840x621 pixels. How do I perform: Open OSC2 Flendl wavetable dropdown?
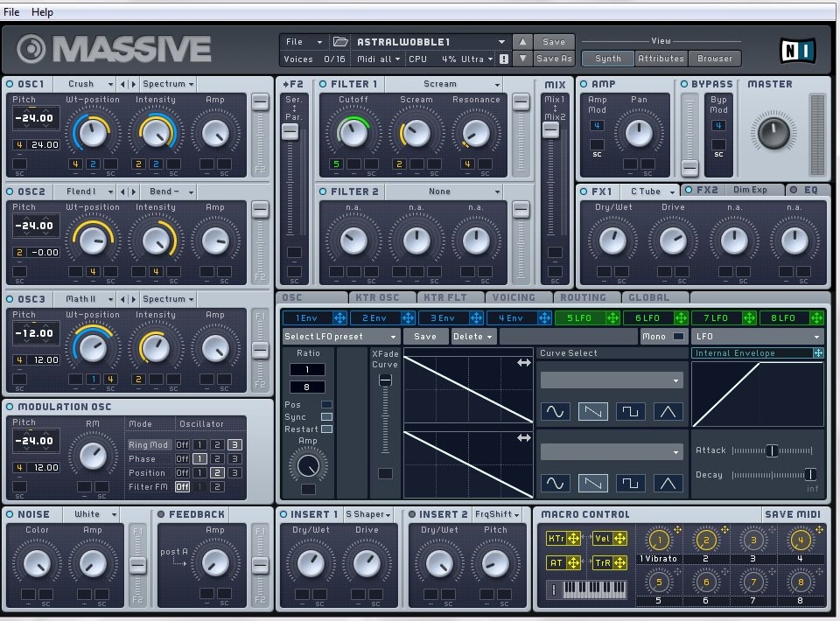coord(90,192)
